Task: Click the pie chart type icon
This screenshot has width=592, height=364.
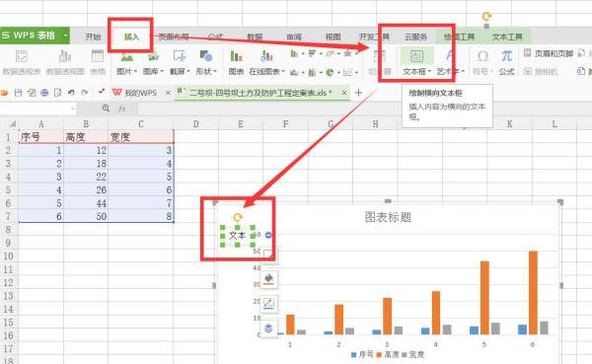Action: (330, 72)
